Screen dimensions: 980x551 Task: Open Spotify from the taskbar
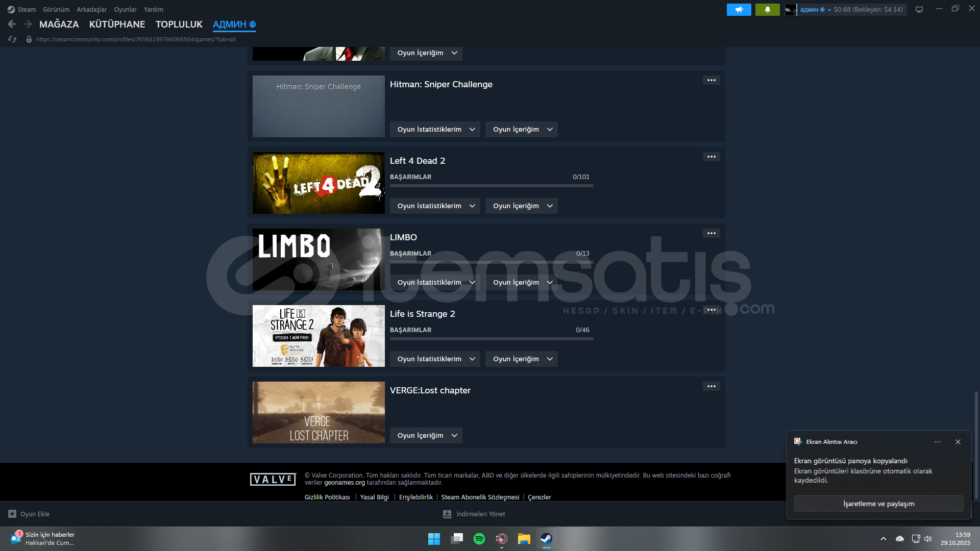pyautogui.click(x=479, y=539)
